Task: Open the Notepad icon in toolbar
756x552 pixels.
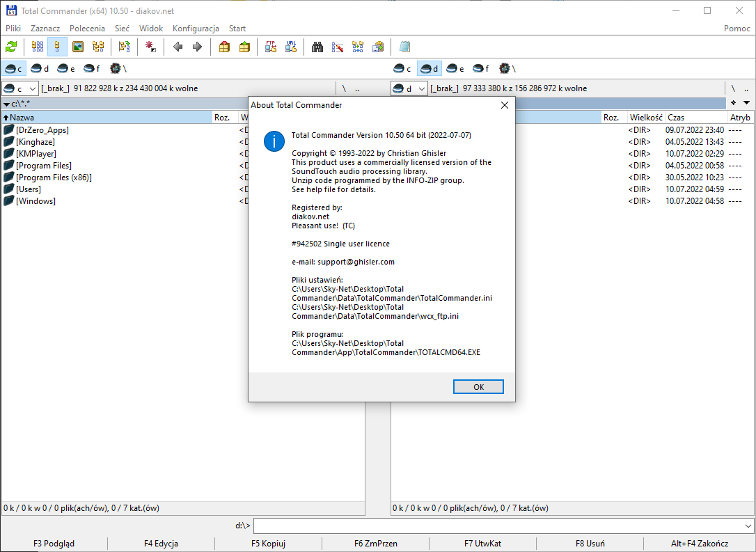Action: (x=404, y=47)
